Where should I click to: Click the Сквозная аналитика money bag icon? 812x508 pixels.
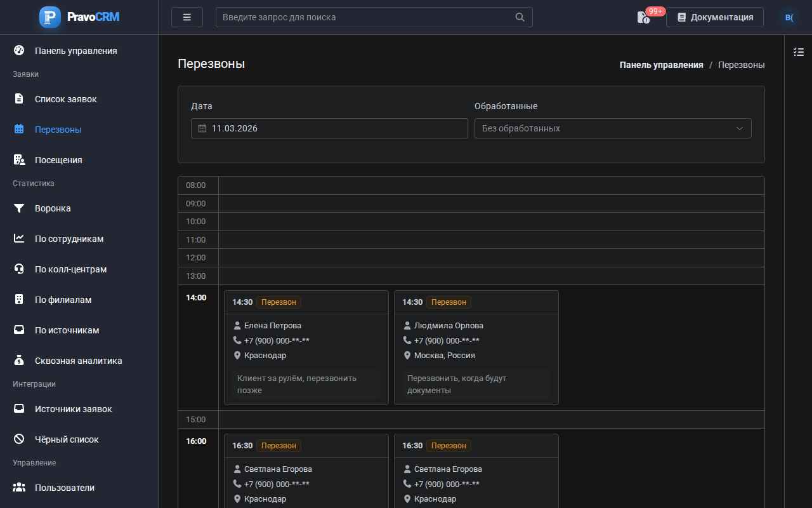[19, 361]
